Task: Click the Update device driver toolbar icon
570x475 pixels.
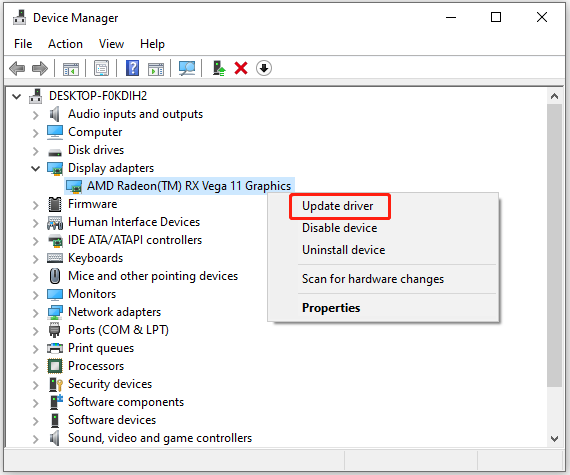Action: click(219, 68)
